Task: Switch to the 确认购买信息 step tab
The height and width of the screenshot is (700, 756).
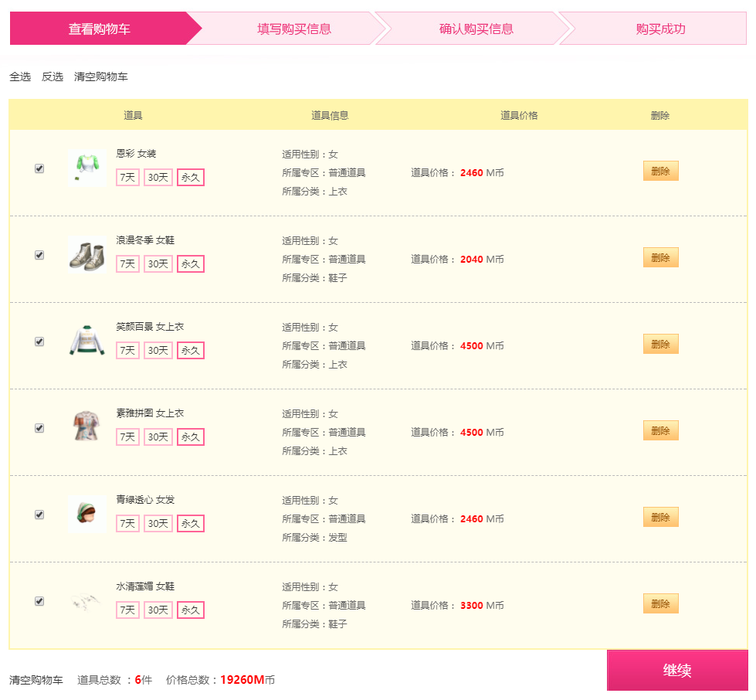Action: [476, 29]
